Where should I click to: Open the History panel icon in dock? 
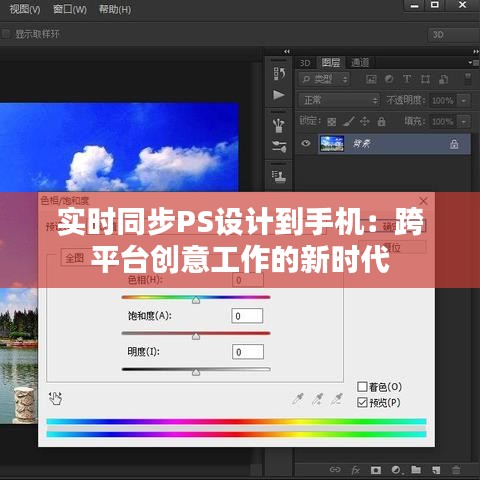pos(279,74)
